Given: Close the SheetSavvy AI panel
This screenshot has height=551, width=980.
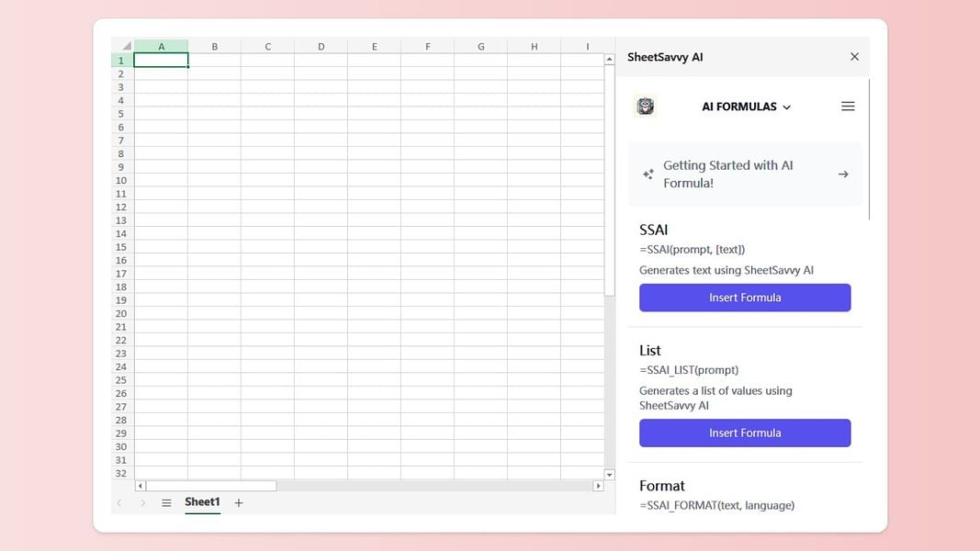Looking at the screenshot, I should [x=854, y=57].
